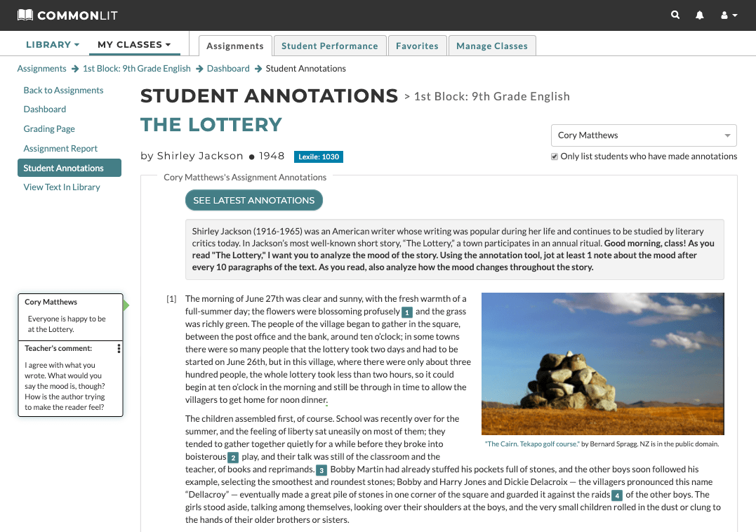Click the CommonLit book logo
This screenshot has height=532, width=756.
25,15
